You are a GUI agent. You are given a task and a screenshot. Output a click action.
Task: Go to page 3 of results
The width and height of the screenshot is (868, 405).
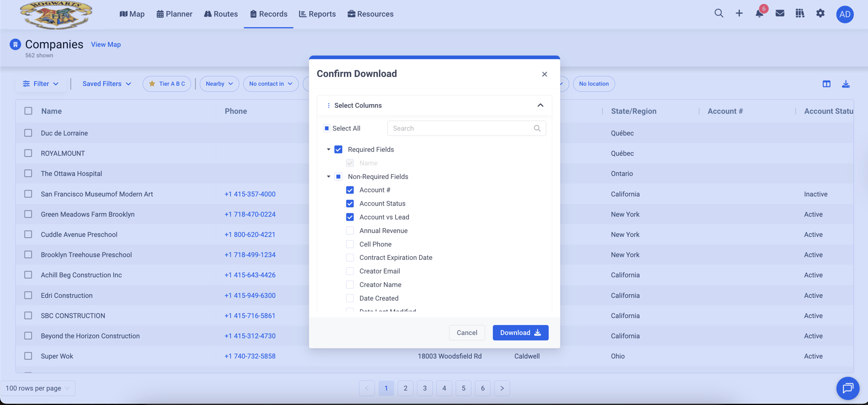point(424,388)
